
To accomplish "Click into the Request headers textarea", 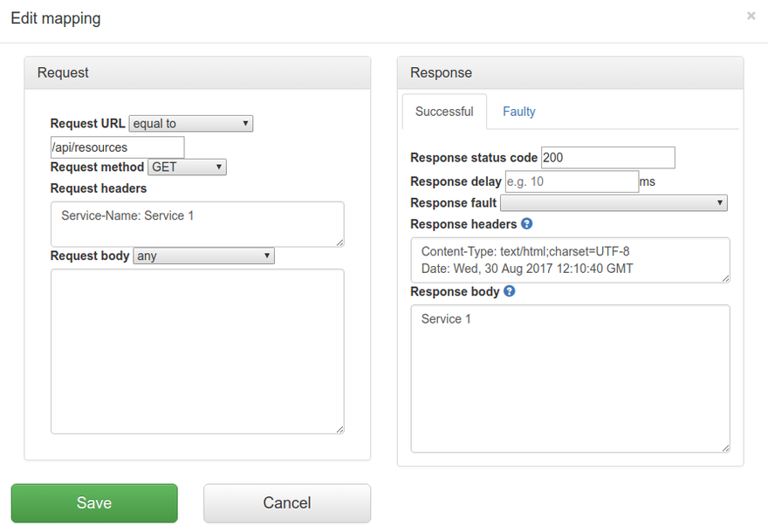I will [x=197, y=224].
